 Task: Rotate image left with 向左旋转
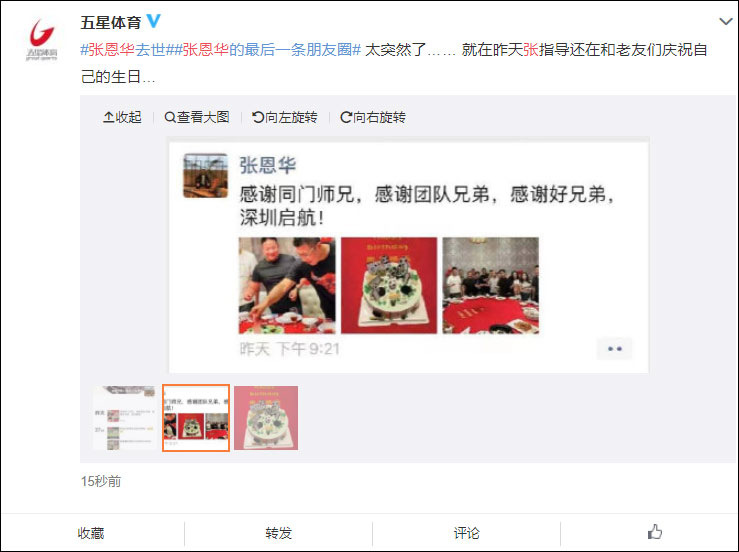coord(285,117)
